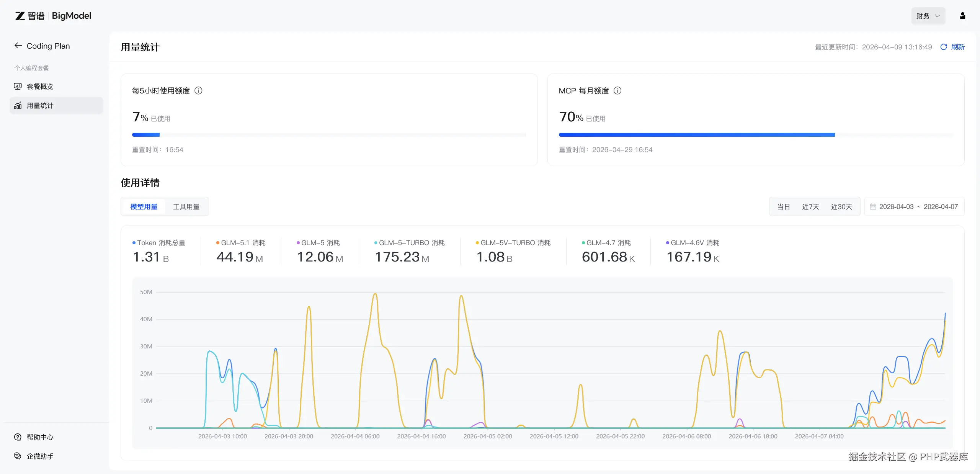Select the 近7天 time range button
The image size is (980, 474).
(810, 207)
